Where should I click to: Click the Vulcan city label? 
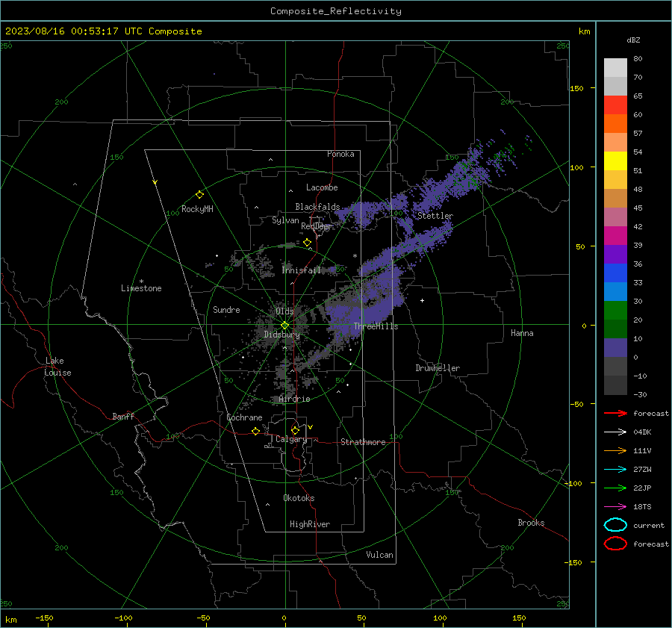click(x=380, y=555)
